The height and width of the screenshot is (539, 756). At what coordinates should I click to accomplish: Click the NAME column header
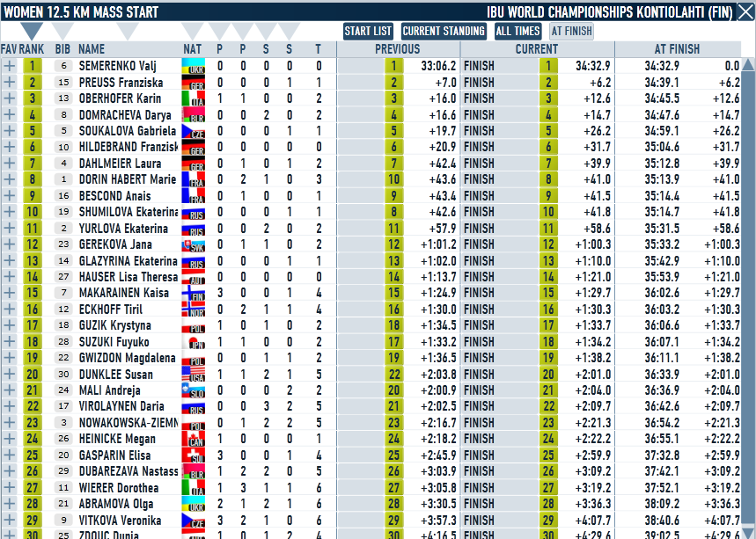point(92,49)
